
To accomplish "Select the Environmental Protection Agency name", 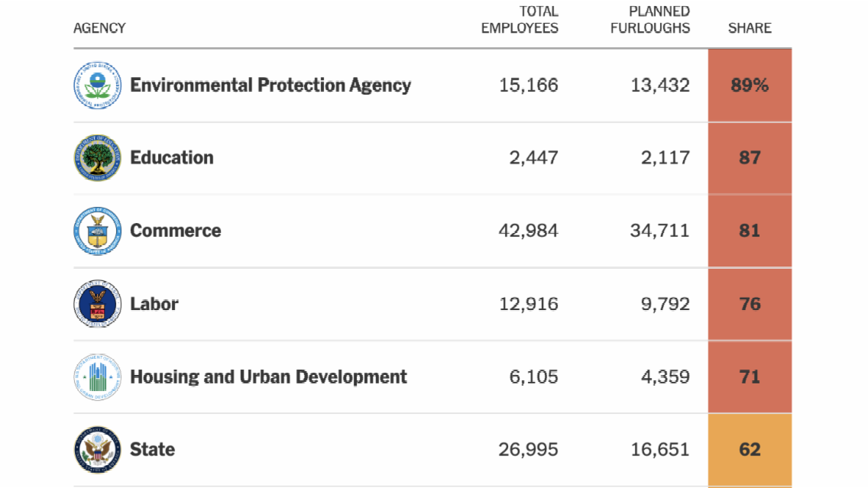I will (x=270, y=85).
